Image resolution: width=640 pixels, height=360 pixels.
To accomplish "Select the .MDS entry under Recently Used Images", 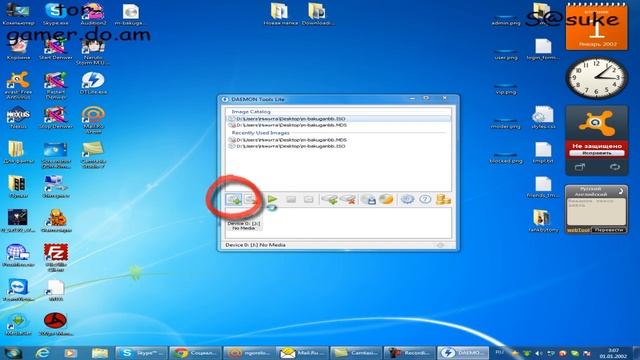I will point(338,140).
